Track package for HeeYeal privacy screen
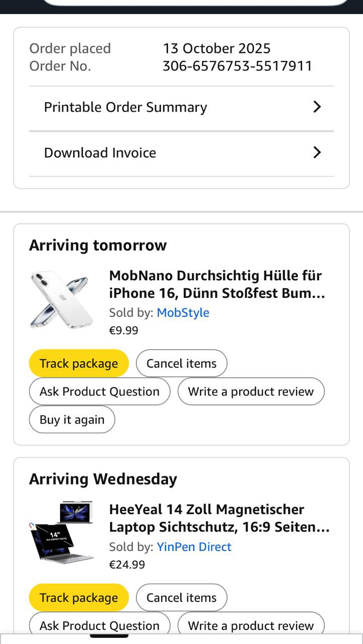Screen dimensions: 363x644 [79, 598]
